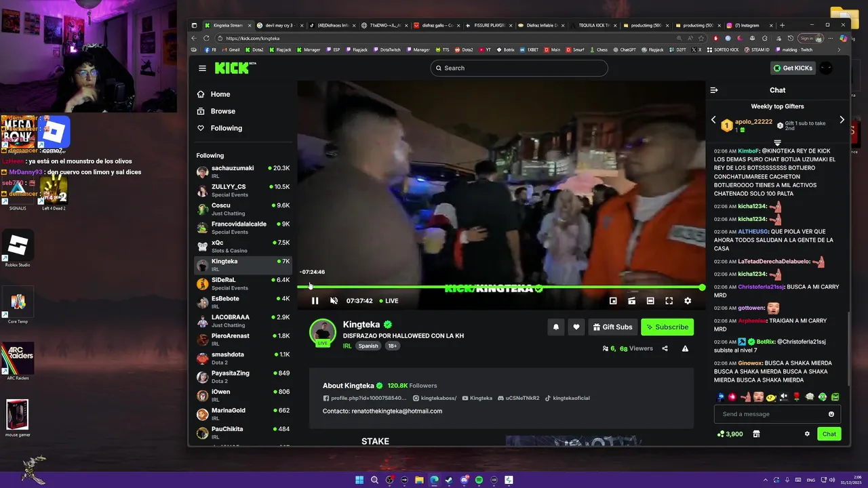
Task: Click the Spanish language tag
Action: (368, 346)
